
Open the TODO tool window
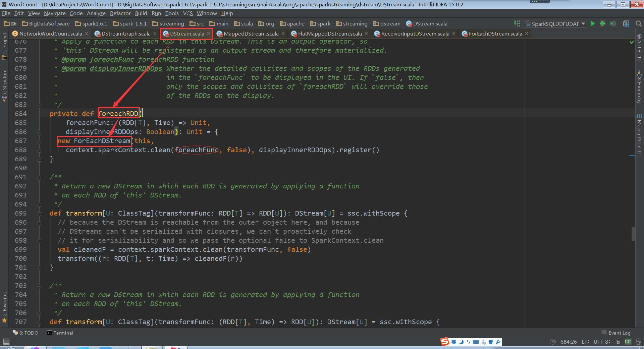pos(25,333)
